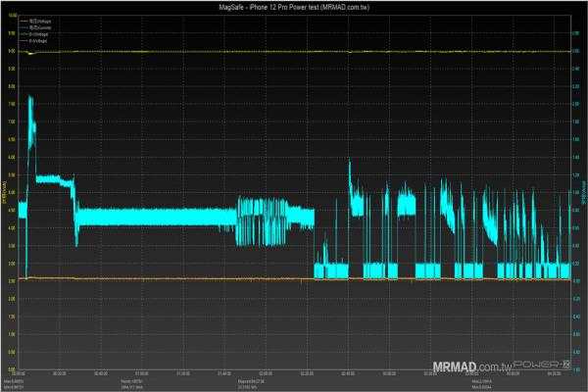This screenshot has height=392, width=588.
Task: Click the dense cyan oscillation burst at mid-chart
Action: [x=263, y=221]
